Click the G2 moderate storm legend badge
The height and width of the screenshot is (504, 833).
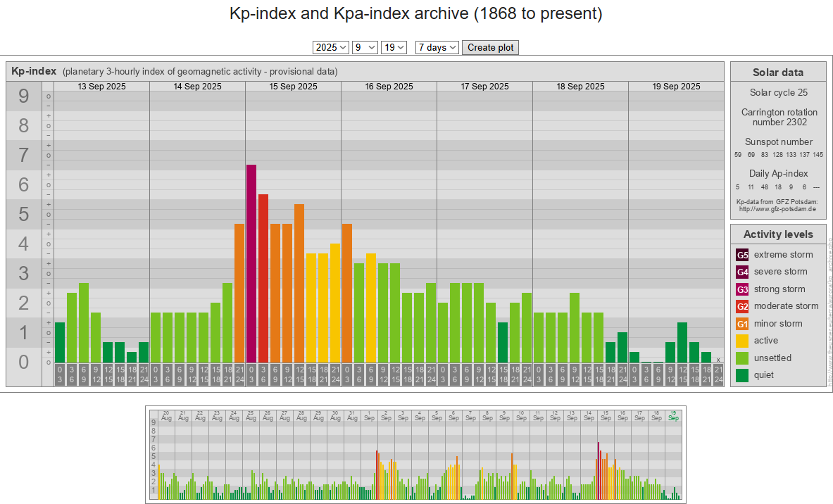pos(742,306)
